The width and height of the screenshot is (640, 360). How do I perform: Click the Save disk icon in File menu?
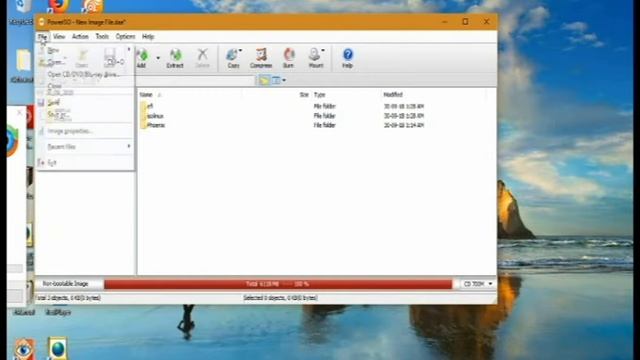[x=41, y=102]
